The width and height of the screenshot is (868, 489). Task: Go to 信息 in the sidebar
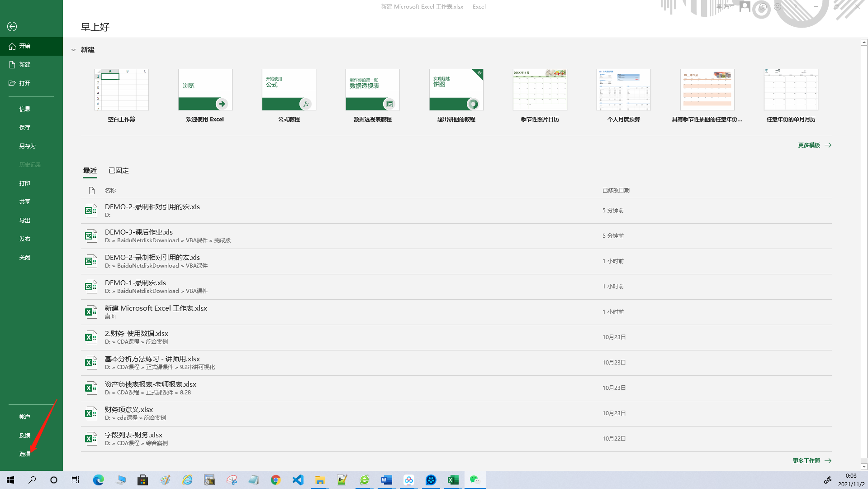[x=31, y=109]
